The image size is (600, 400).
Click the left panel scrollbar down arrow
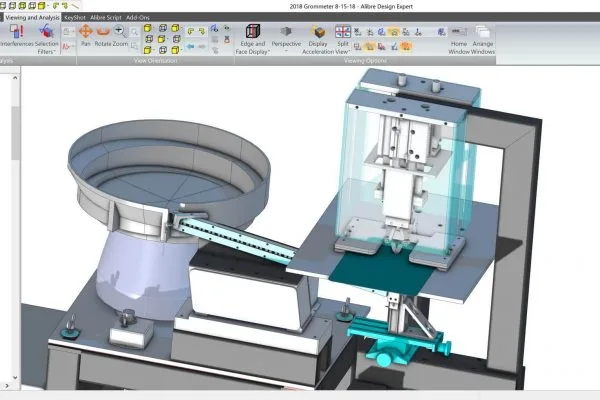[x=15, y=377]
